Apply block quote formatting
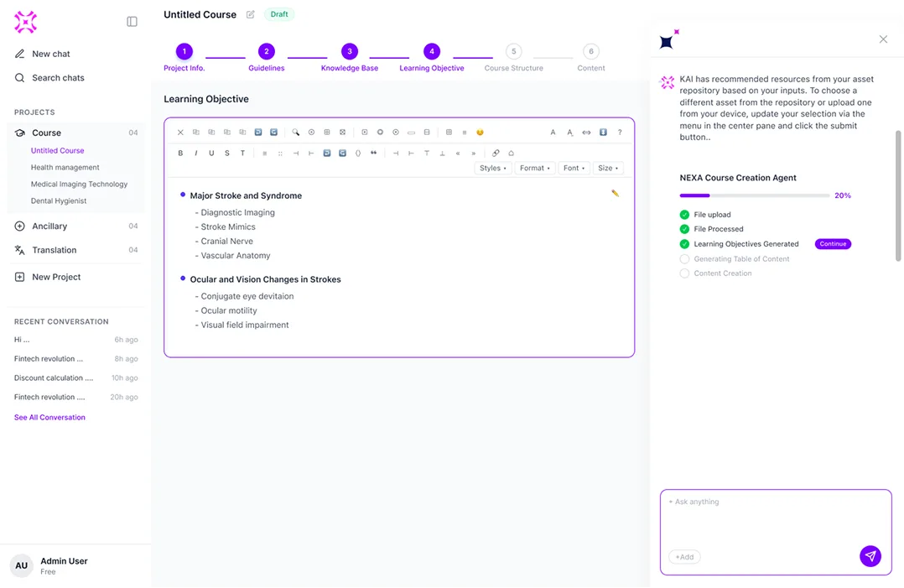The image size is (904, 588). click(x=374, y=154)
